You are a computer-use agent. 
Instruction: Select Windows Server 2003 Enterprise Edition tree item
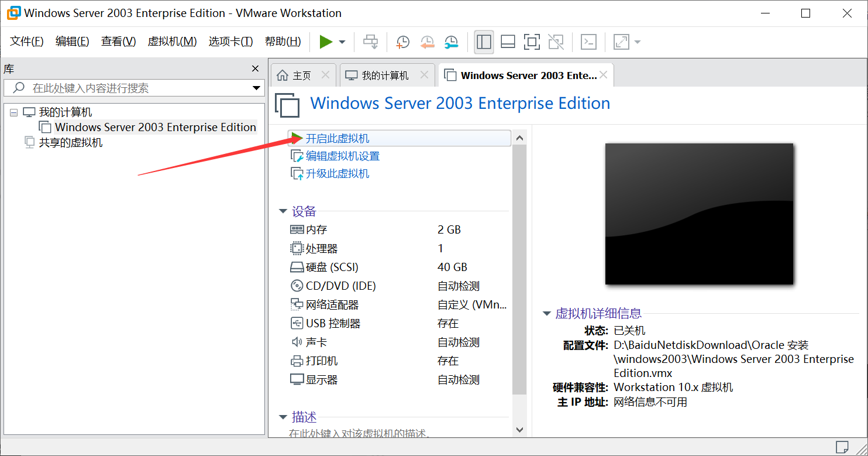(156, 127)
